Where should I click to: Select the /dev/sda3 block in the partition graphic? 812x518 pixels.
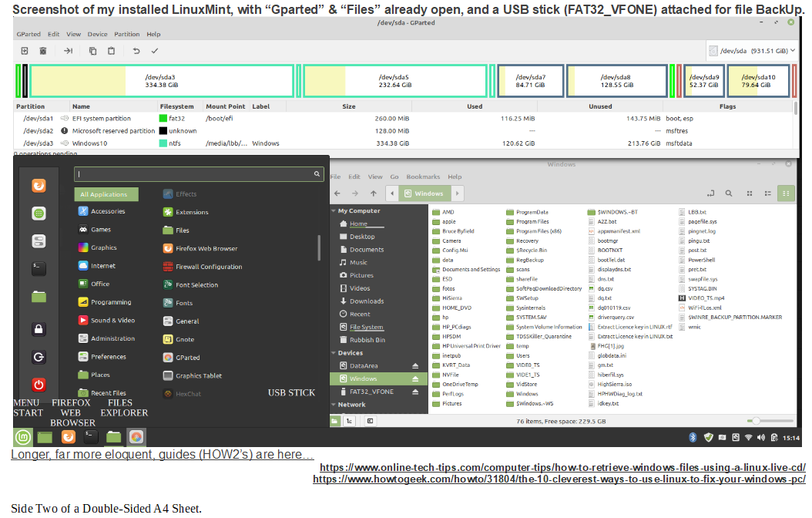click(162, 81)
